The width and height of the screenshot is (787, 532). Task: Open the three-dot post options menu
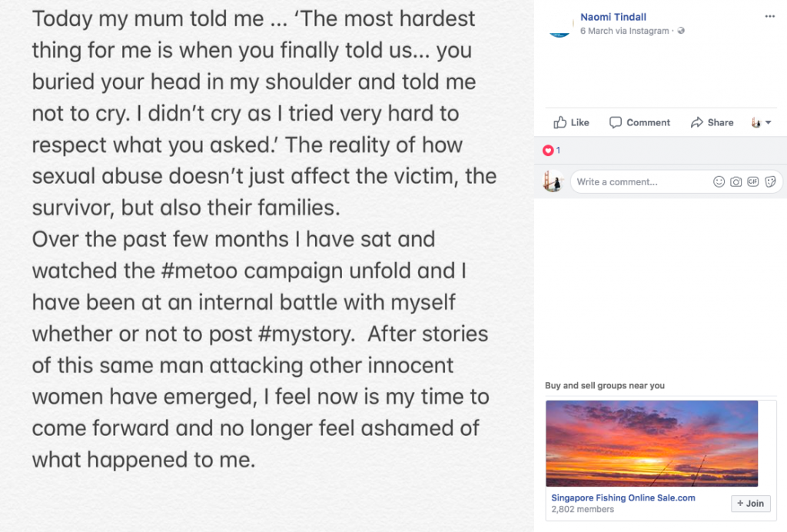coord(770,16)
